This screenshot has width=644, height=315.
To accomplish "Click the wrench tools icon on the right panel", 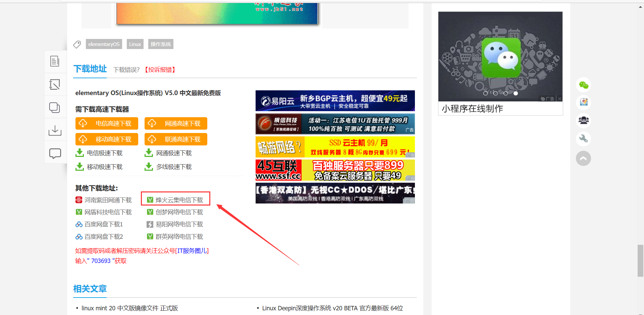I will pos(584,139).
